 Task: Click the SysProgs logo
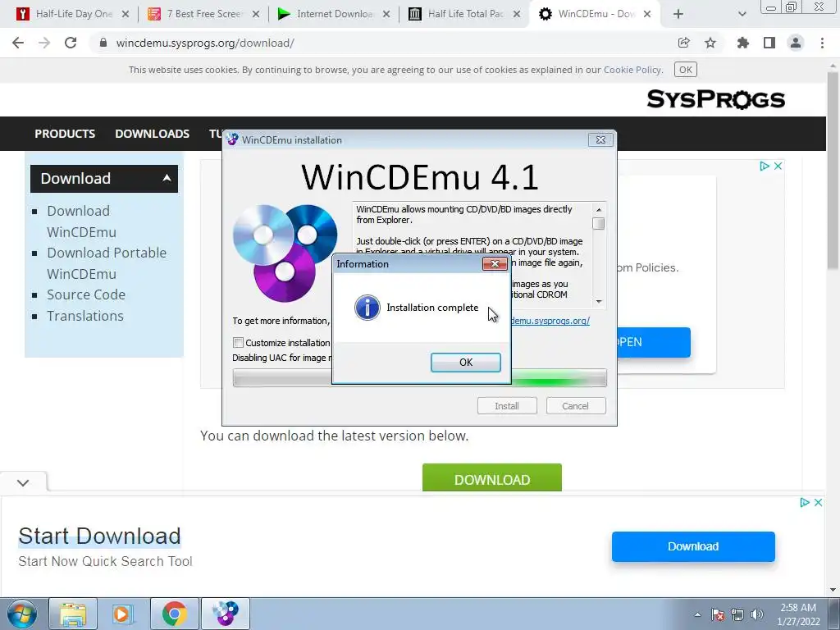(715, 99)
